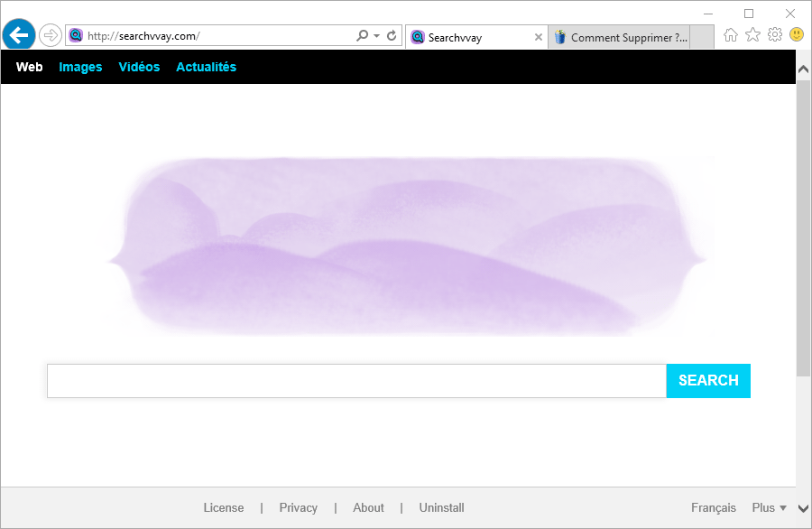Click the Searchvvay favicon in the address bar
Screen dimensions: 812x529
(76, 35)
